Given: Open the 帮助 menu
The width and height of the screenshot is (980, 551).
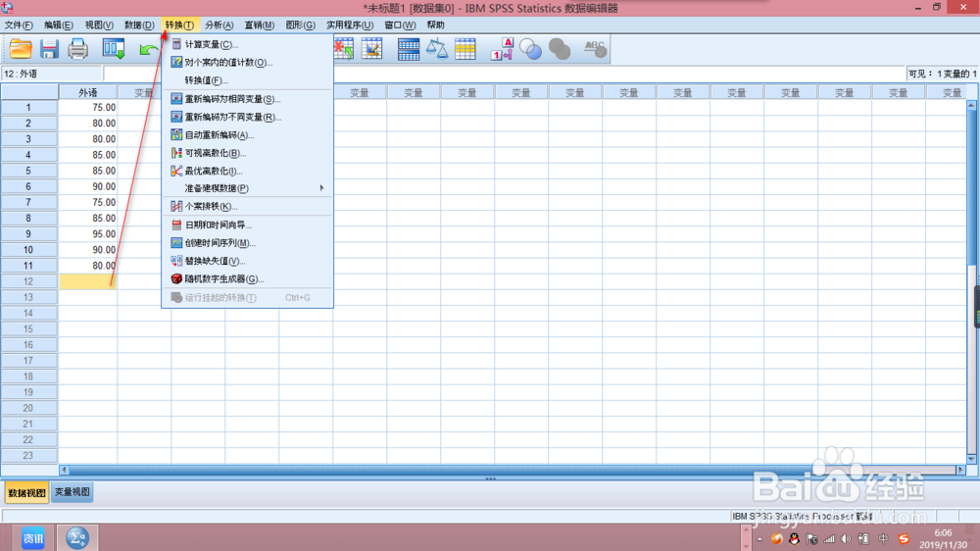Looking at the screenshot, I should 436,25.
